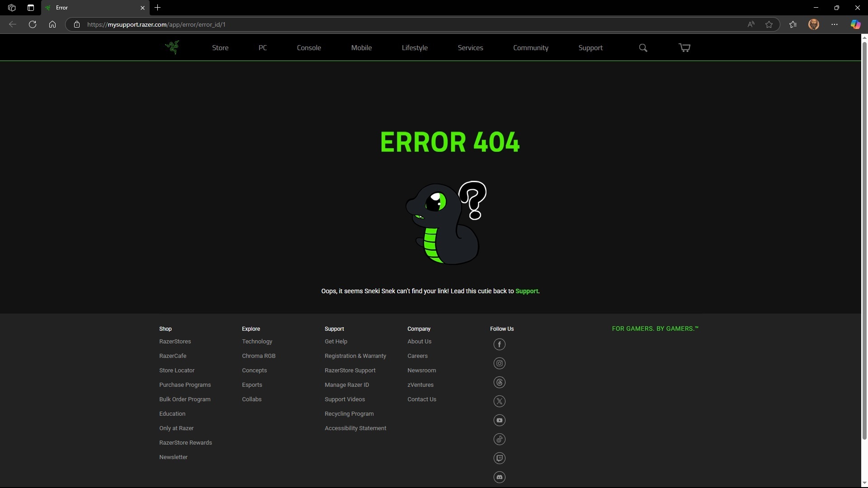Screen dimensions: 868x488
Task: Open the Community menu
Action: tap(531, 48)
